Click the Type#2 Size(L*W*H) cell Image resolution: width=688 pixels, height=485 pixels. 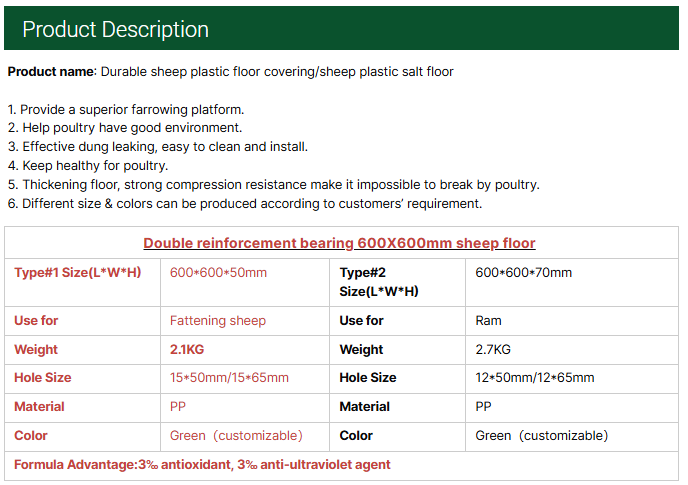(378, 281)
